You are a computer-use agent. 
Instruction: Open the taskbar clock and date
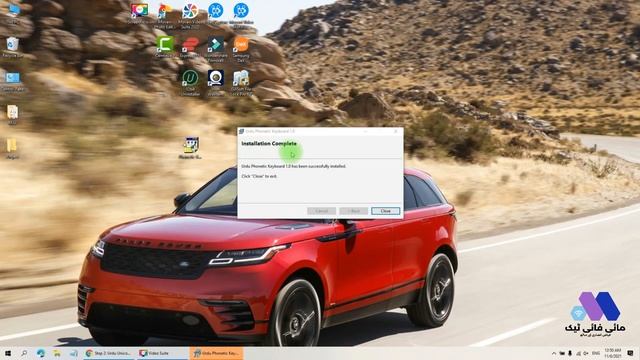click(x=613, y=353)
